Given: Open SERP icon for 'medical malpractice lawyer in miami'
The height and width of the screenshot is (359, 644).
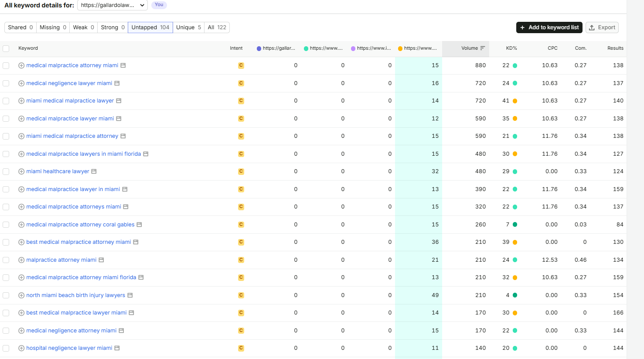Looking at the screenshot, I should [125, 189].
